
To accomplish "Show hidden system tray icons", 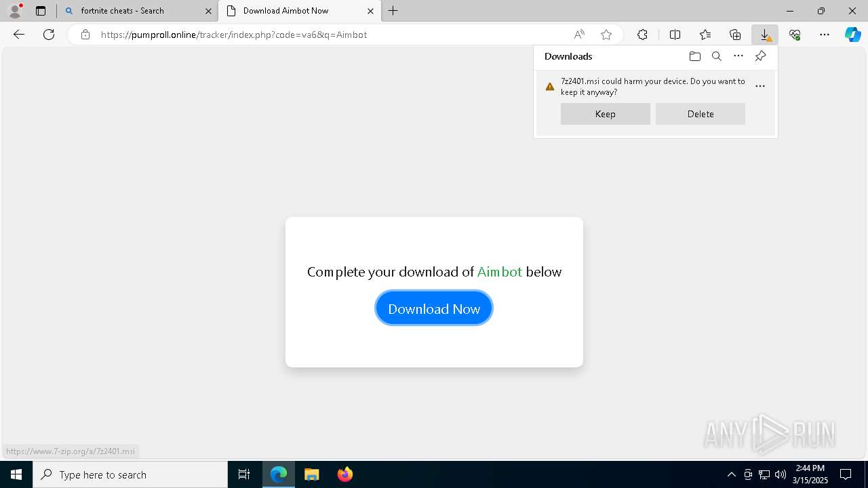I will pyautogui.click(x=731, y=474).
